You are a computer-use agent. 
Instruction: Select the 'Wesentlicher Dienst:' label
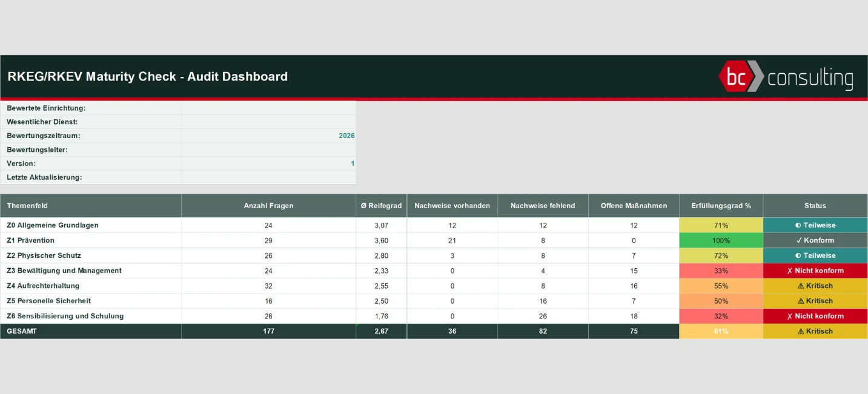42,122
